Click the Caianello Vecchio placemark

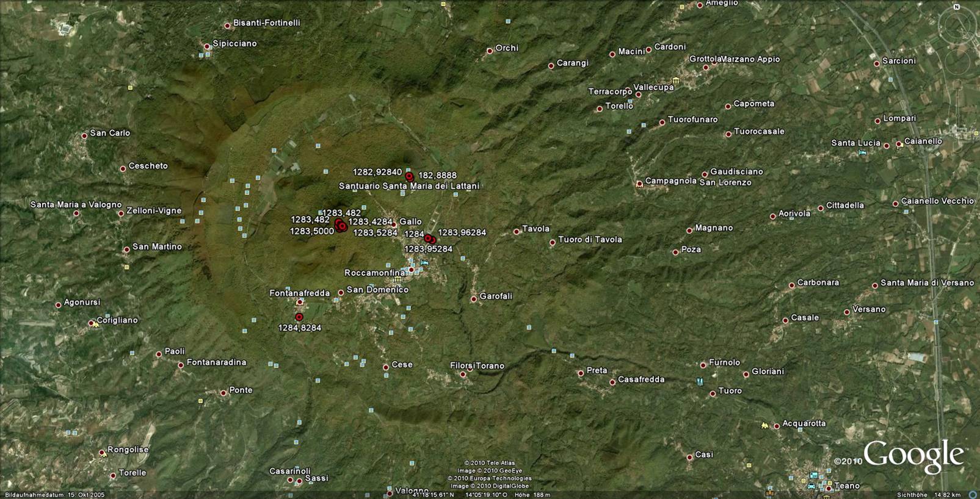pos(896,204)
